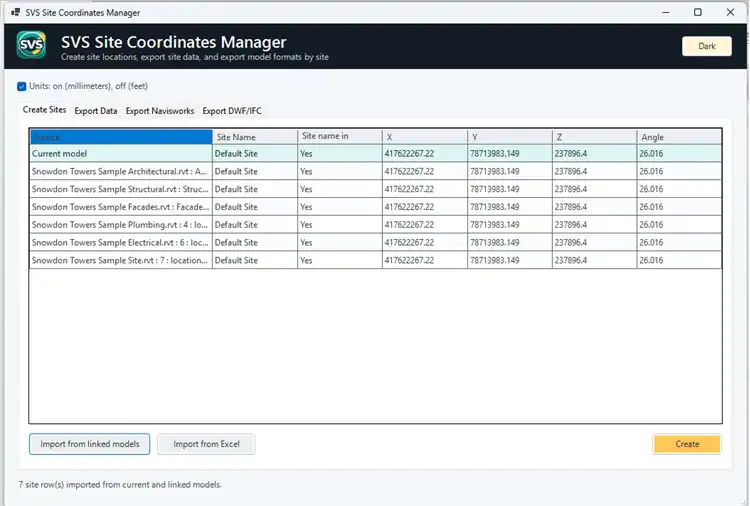Viewport: 750px width, 506px height.
Task: Click Y value 78713983.149 in Structural row
Action: point(510,189)
